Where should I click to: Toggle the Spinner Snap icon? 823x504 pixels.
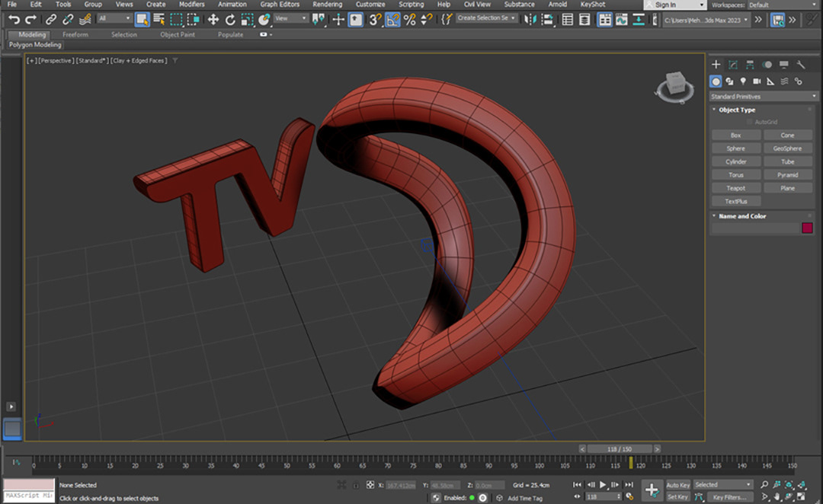point(427,20)
